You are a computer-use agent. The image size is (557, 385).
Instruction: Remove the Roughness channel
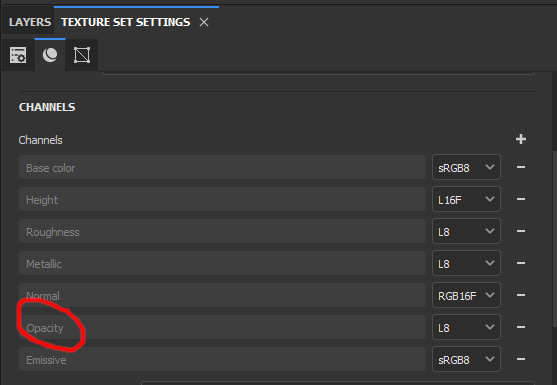click(x=521, y=231)
